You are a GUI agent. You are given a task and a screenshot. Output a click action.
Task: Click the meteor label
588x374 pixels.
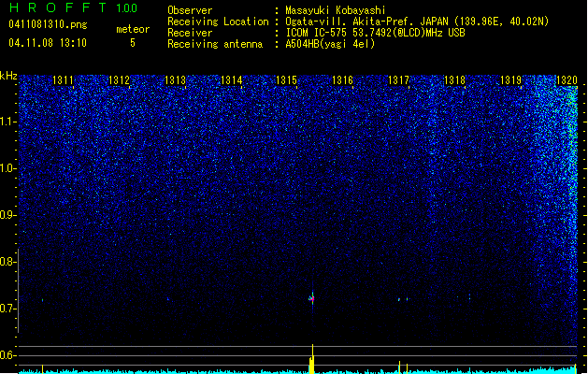tap(133, 29)
